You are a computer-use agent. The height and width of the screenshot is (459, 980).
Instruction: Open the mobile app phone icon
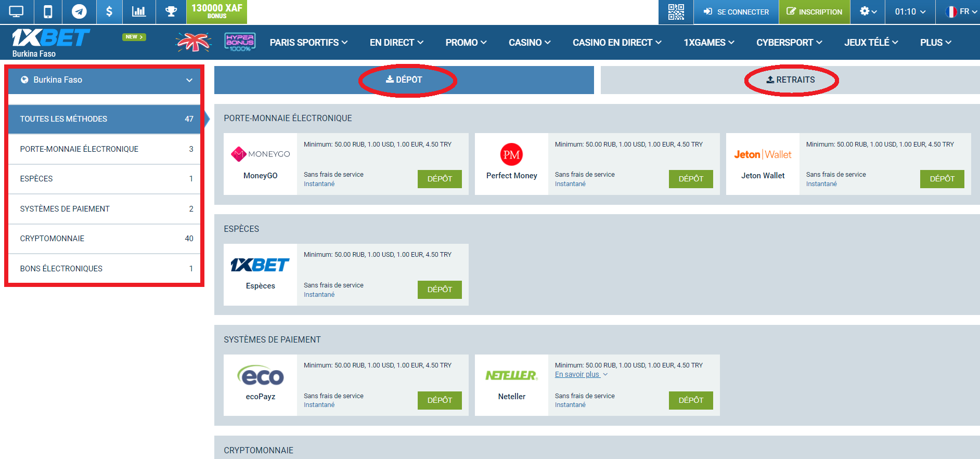(x=48, y=11)
